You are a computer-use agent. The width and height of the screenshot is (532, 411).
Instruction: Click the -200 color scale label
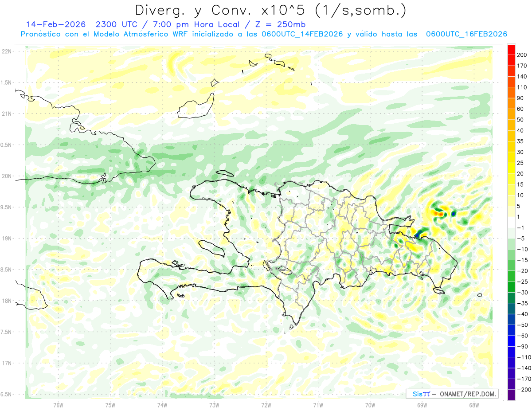click(524, 389)
